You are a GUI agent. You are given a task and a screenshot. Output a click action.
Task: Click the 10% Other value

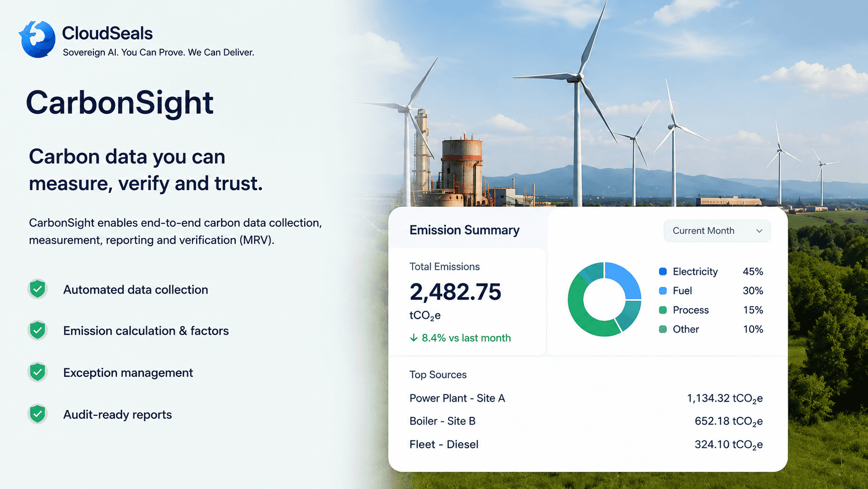(753, 329)
